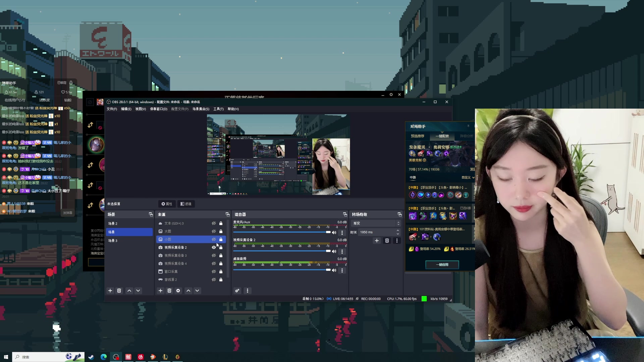Open advanced audio properties gear in mixer
Viewport: 644px width, 362px height.
pos(237,291)
